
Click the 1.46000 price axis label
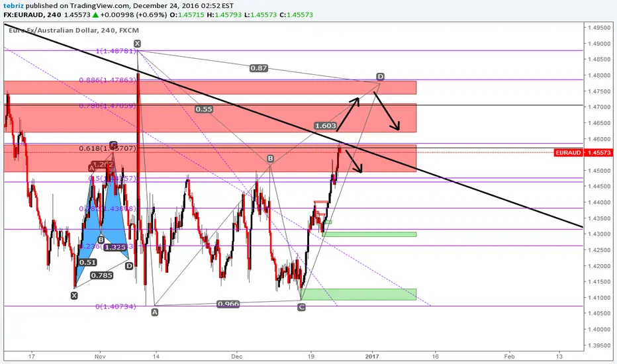tap(599, 139)
